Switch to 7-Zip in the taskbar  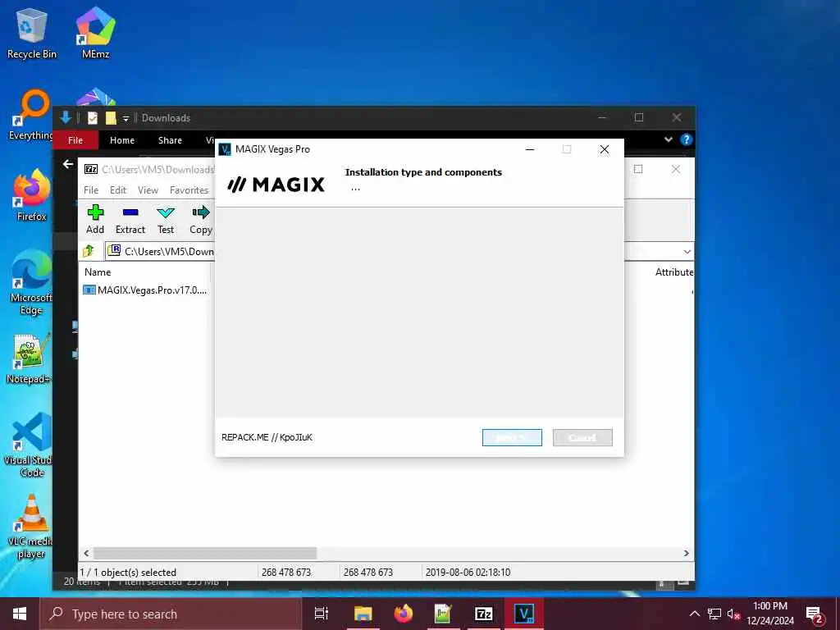pyautogui.click(x=484, y=614)
